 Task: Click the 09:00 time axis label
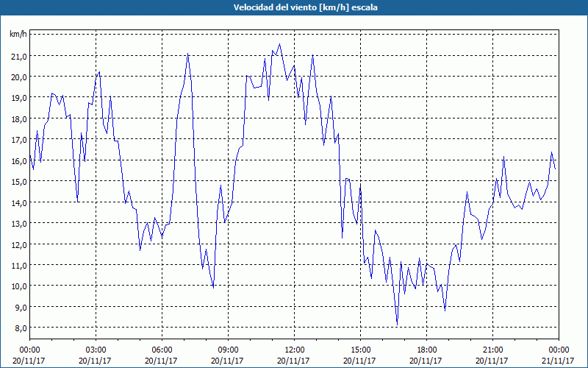pyautogui.click(x=229, y=350)
